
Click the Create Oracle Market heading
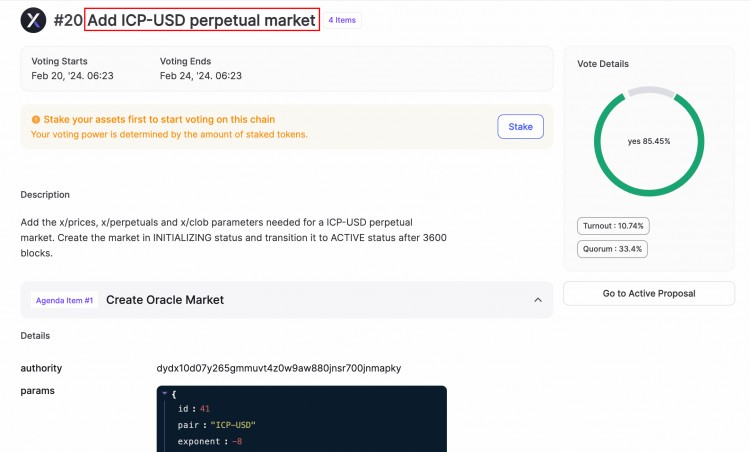165,300
